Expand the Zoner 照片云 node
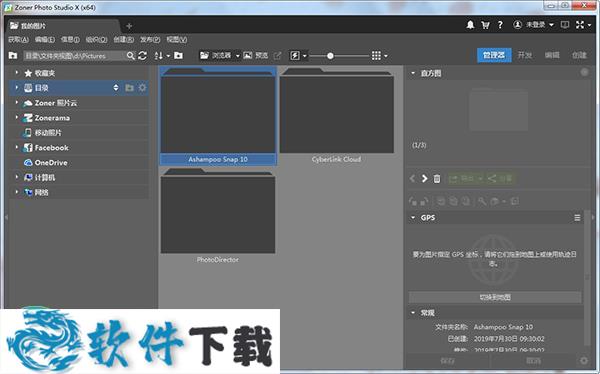 coord(16,102)
